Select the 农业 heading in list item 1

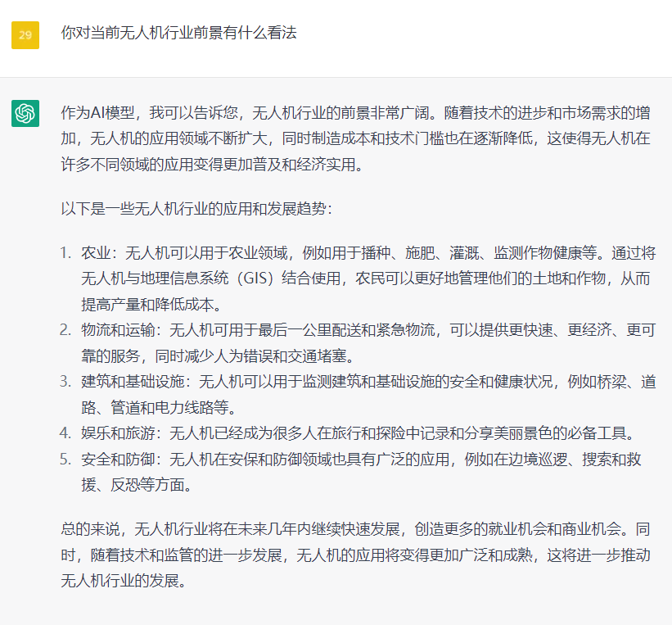[x=95, y=252]
